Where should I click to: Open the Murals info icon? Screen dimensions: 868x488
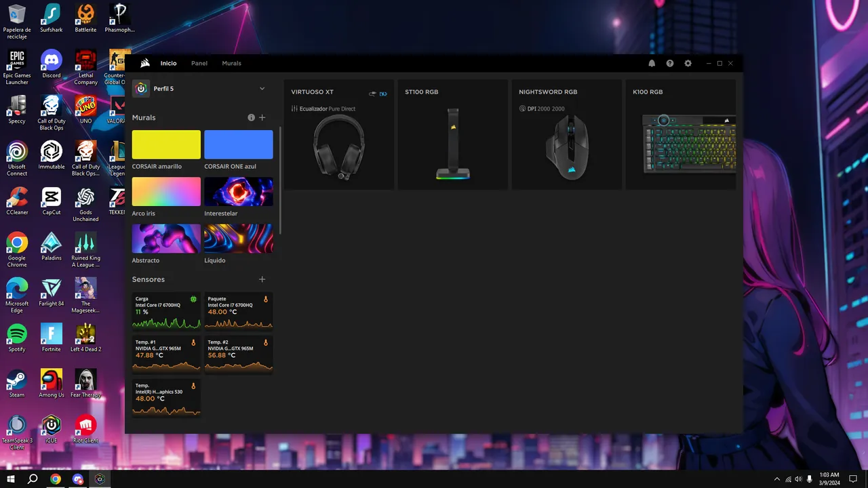pyautogui.click(x=252, y=117)
